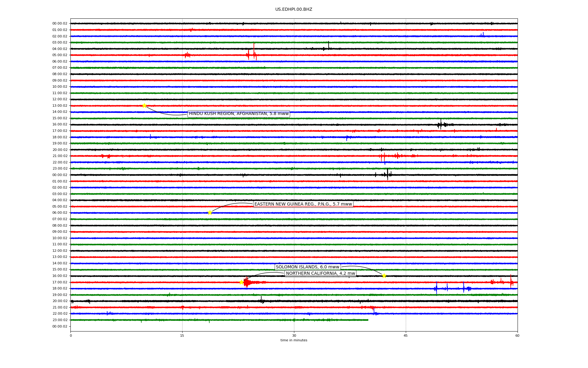Image resolution: width=588 pixels, height=368 pixels.
Task: Click the Hindu Kush earthquake star marker
Action: 144,105
